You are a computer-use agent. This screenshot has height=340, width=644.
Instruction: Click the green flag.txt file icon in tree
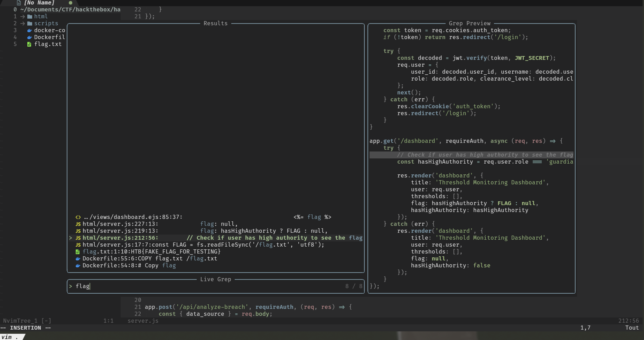(29, 44)
